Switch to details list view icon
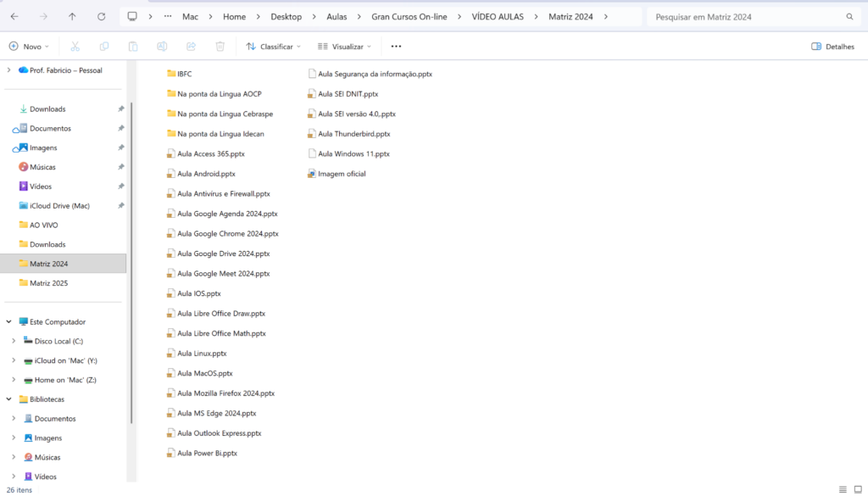 tap(843, 489)
